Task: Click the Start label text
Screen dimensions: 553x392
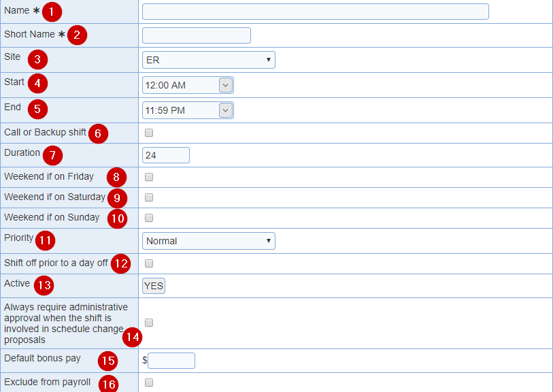Action: pyautogui.click(x=14, y=82)
